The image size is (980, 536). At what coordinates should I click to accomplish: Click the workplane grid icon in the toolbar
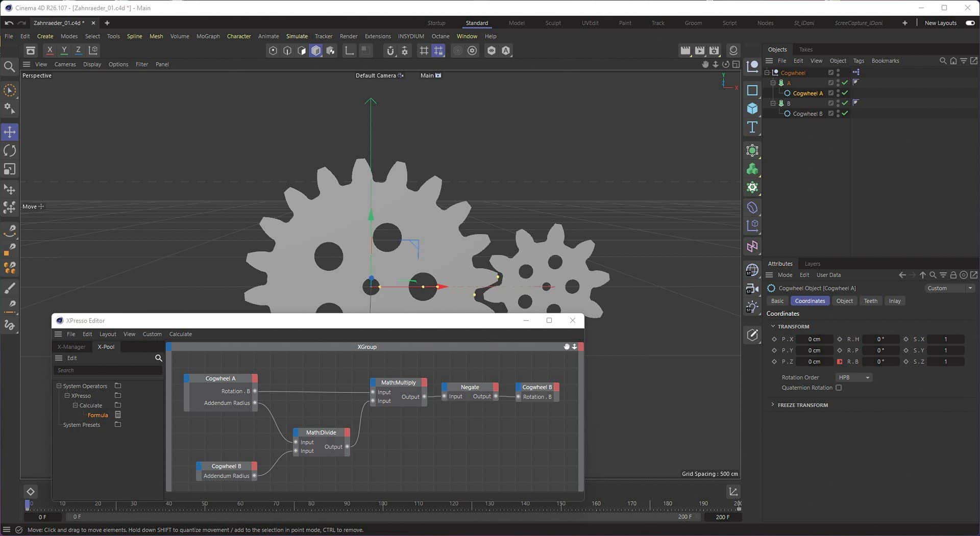click(423, 50)
